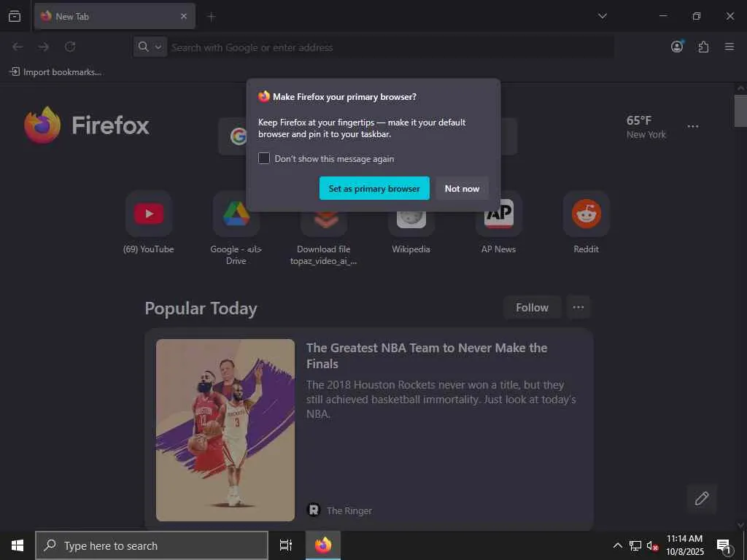Close the New Tab tab

coord(184,16)
